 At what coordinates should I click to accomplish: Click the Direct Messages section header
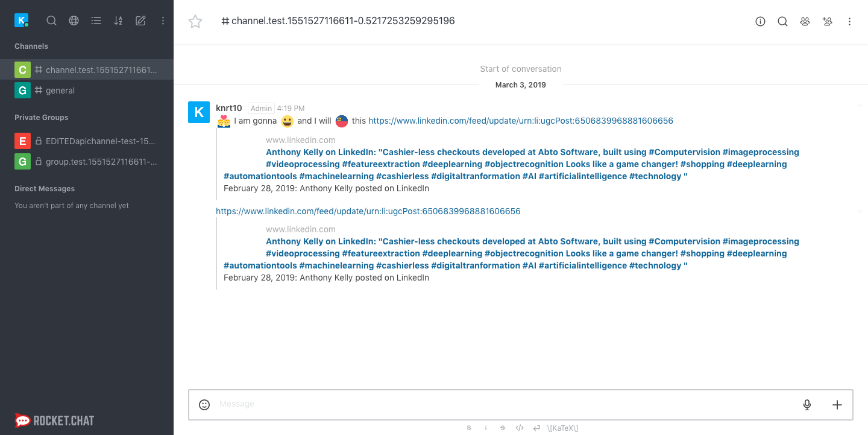tap(45, 189)
